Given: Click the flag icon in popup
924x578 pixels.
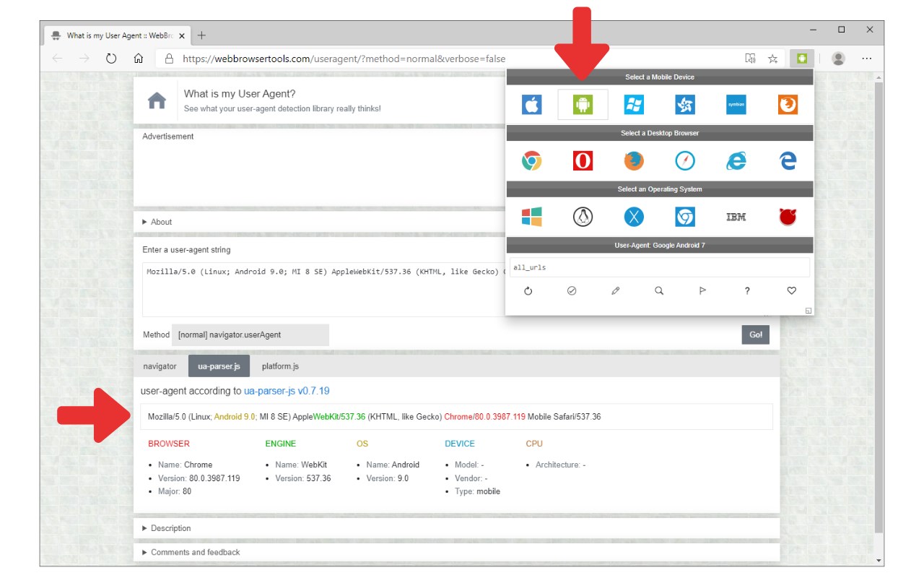Looking at the screenshot, I should (703, 290).
